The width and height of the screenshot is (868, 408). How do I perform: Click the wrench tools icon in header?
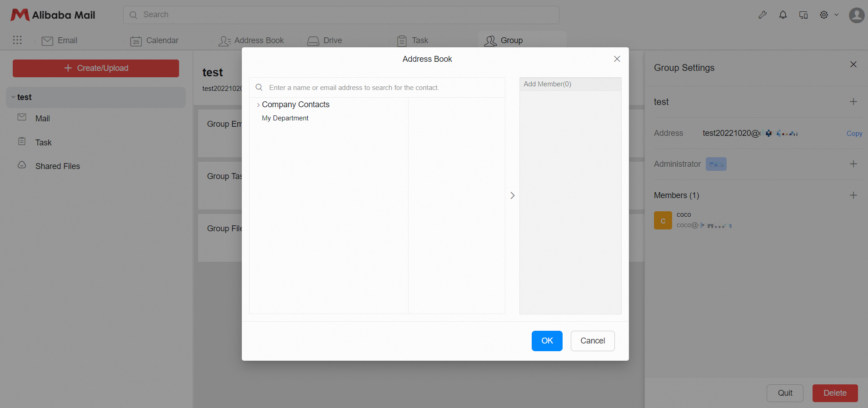pos(763,15)
